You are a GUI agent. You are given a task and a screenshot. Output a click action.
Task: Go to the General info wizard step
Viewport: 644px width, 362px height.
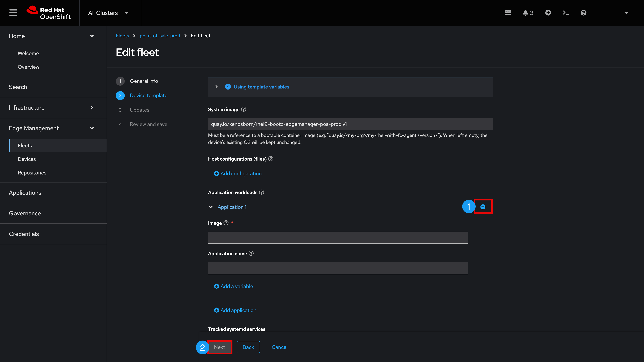click(x=137, y=81)
